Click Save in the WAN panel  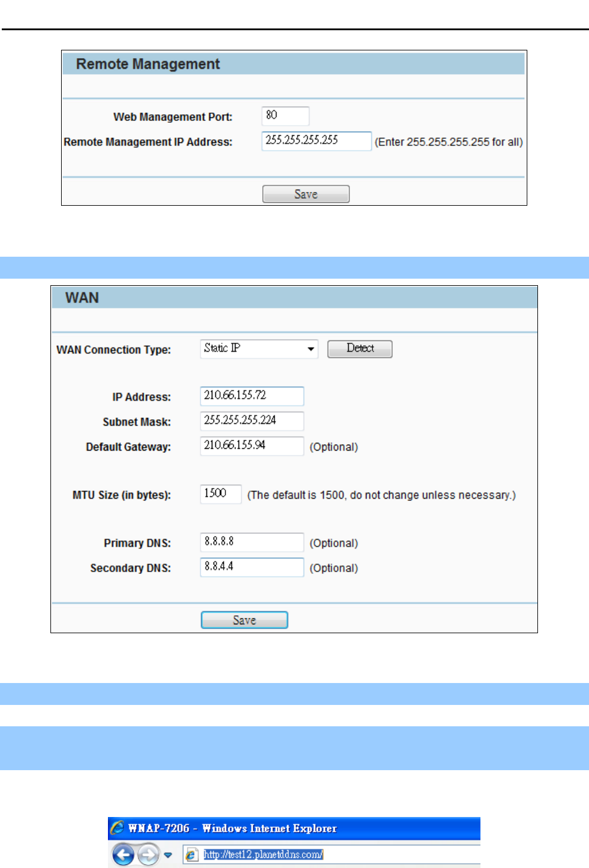pos(244,620)
